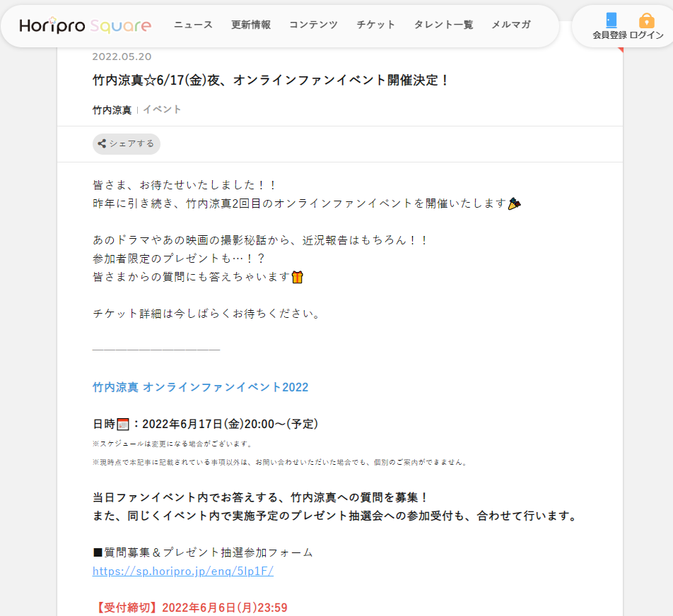Click the ログイン padlock icon
Screen dimensions: 673x616
click(646, 20)
